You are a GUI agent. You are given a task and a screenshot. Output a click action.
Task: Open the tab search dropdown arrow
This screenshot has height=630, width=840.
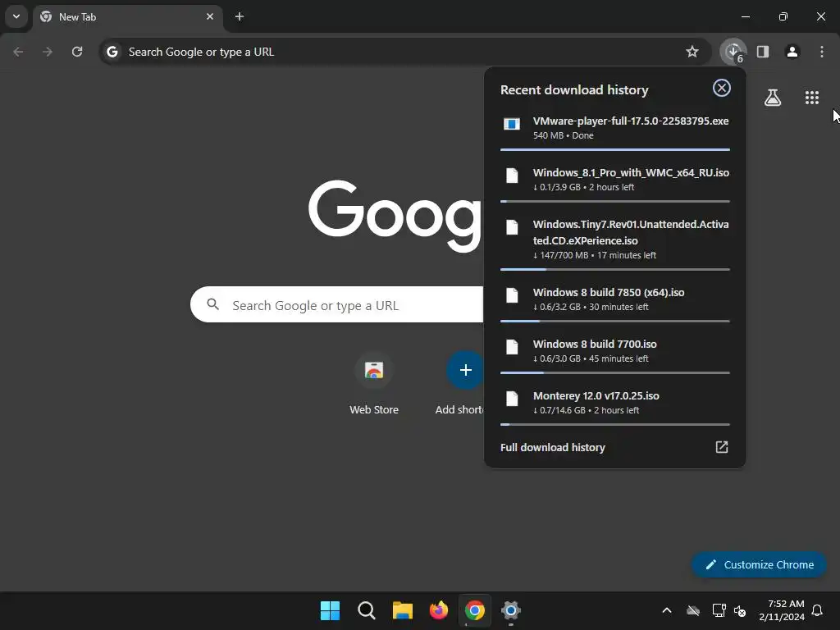click(16, 16)
